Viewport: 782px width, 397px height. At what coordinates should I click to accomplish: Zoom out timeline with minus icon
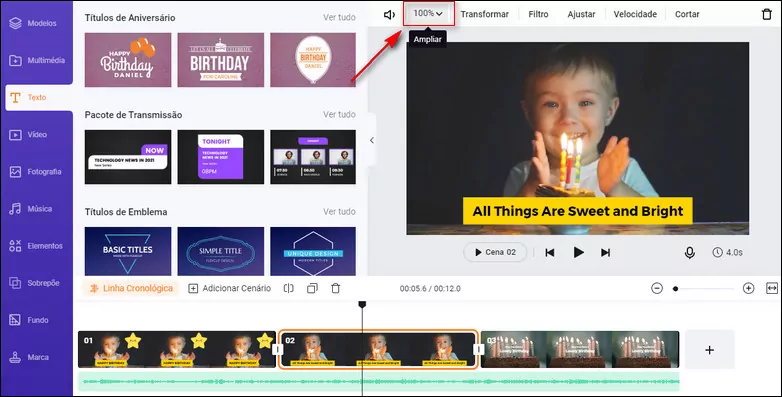tap(657, 288)
